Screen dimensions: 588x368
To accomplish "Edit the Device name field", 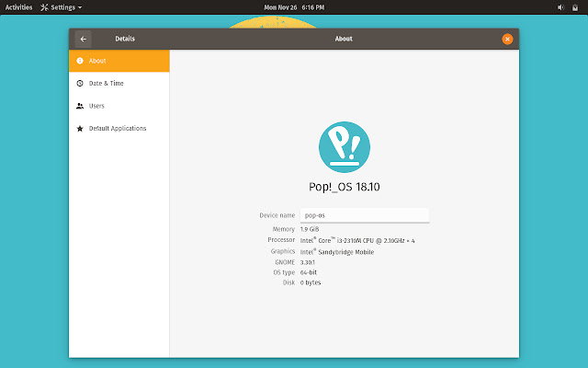I will [365, 215].
